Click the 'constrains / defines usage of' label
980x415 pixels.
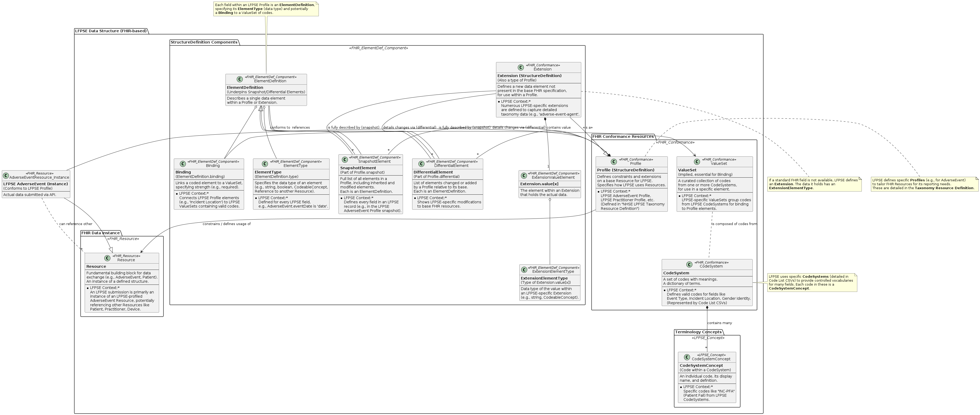pyautogui.click(x=226, y=224)
